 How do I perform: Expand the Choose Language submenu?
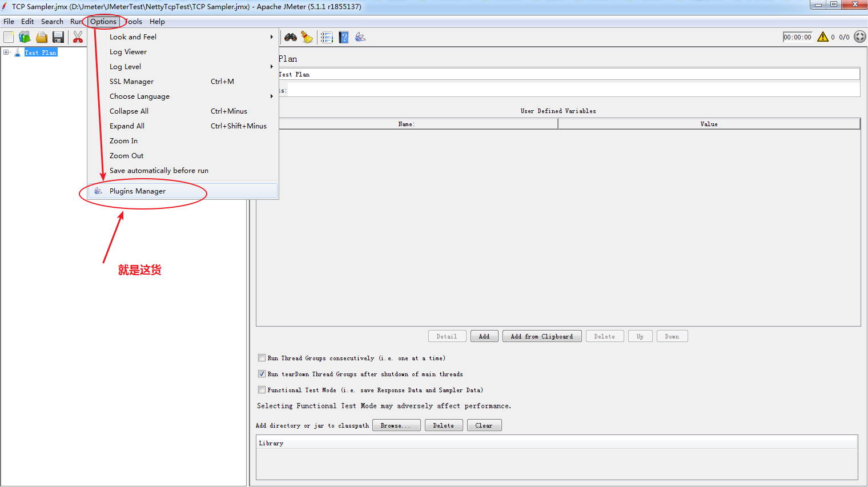click(183, 96)
